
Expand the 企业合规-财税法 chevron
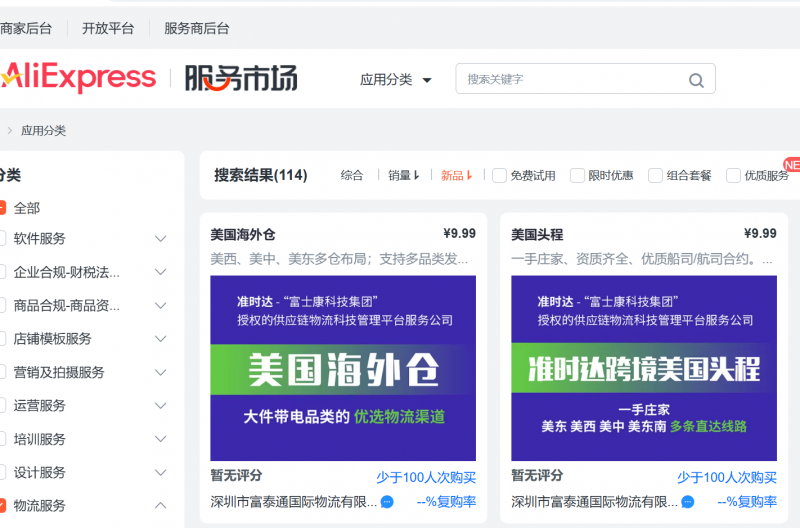click(x=160, y=272)
